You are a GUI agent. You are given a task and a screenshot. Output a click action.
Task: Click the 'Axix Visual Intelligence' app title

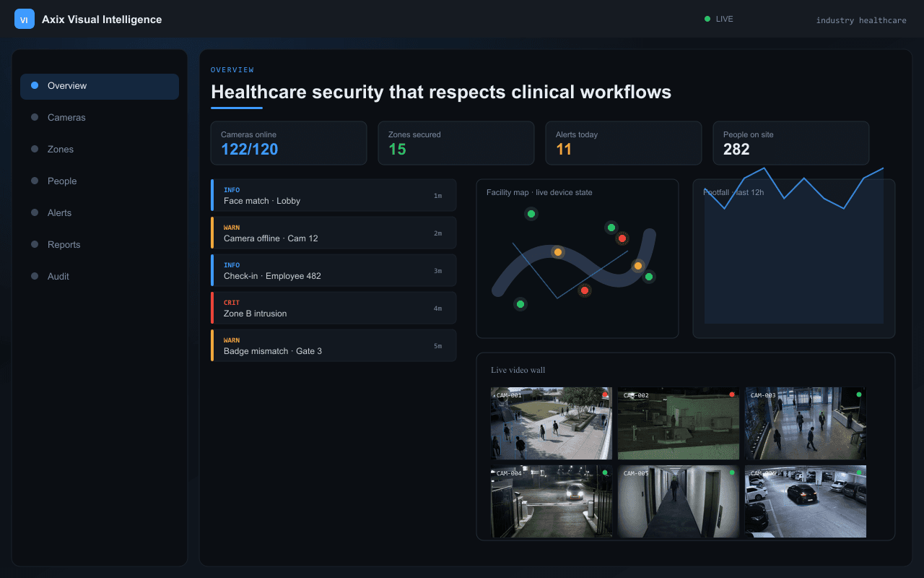[x=102, y=20]
